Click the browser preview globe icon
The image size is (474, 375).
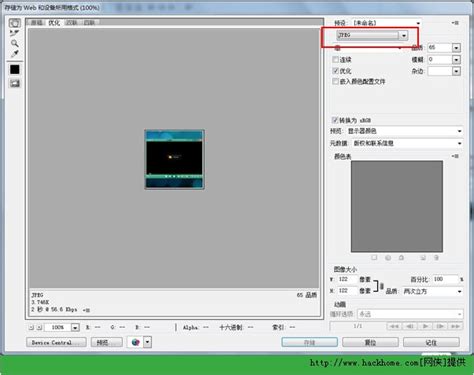(135, 342)
